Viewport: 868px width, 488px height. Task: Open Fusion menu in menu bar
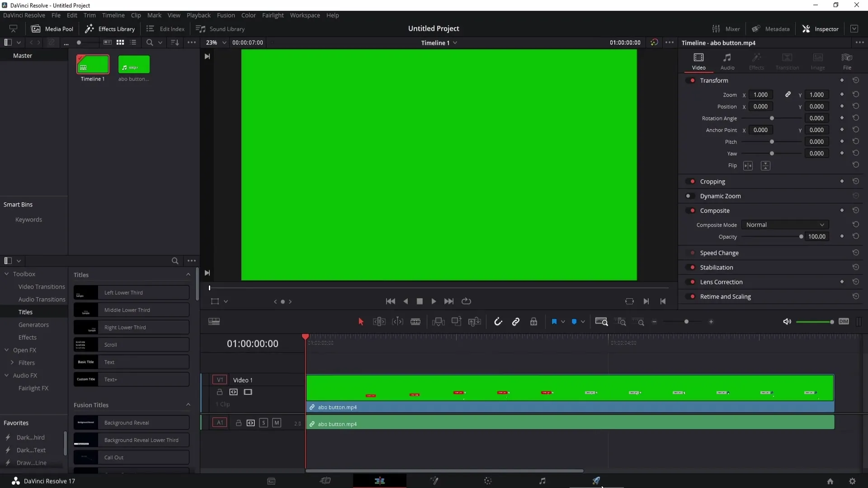pyautogui.click(x=225, y=15)
